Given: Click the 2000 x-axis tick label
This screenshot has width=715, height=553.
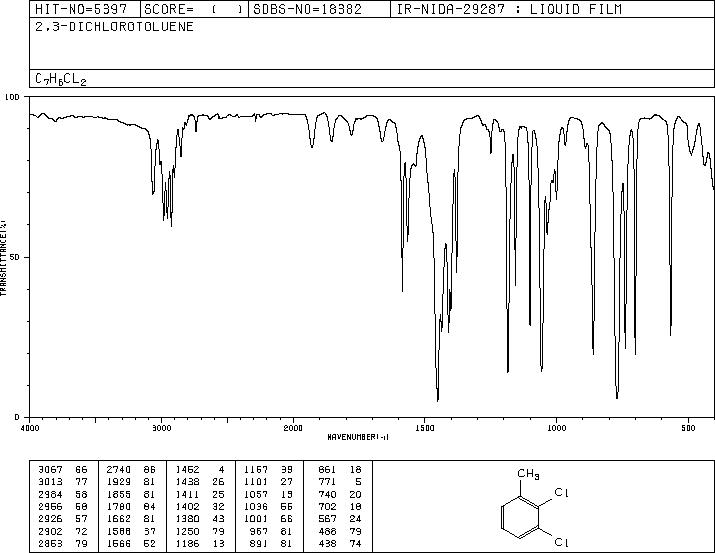Looking at the screenshot, I should 293,428.
